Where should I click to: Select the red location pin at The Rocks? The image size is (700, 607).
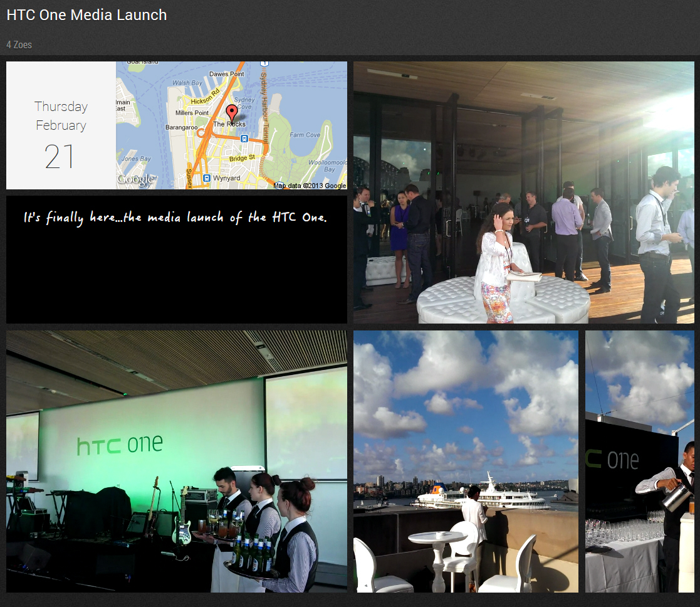pos(231,110)
